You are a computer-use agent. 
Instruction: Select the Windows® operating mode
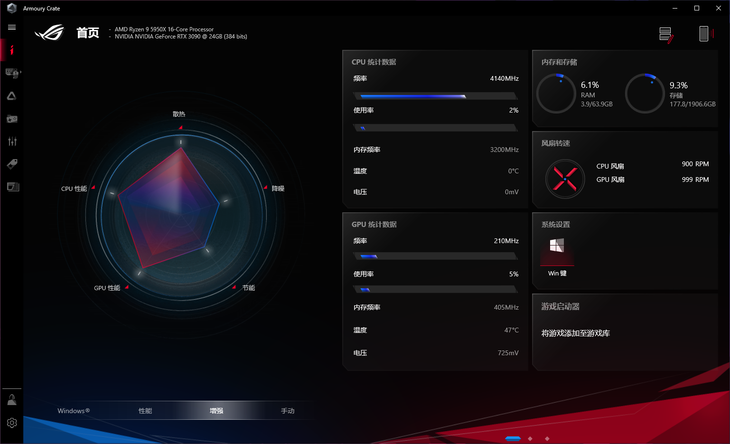tap(74, 411)
